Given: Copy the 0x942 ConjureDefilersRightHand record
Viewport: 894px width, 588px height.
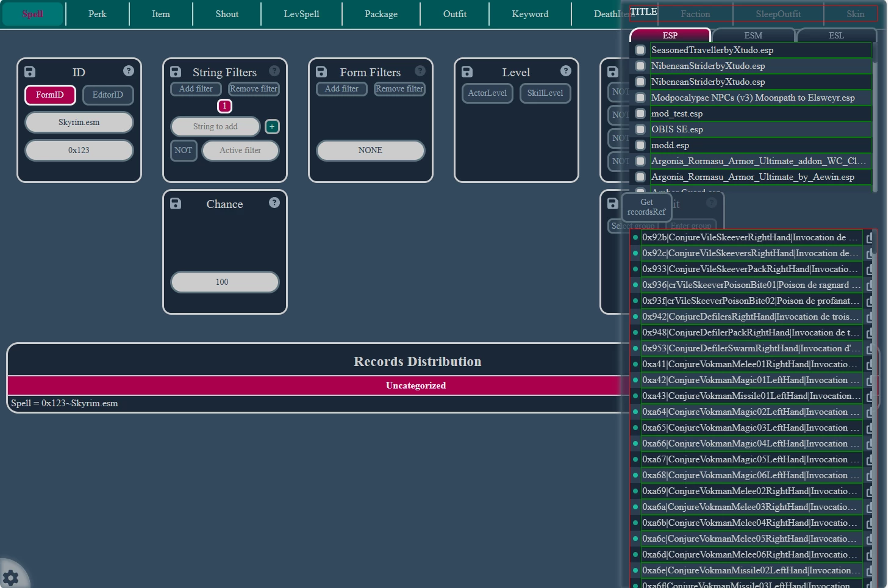Looking at the screenshot, I should [x=870, y=317].
